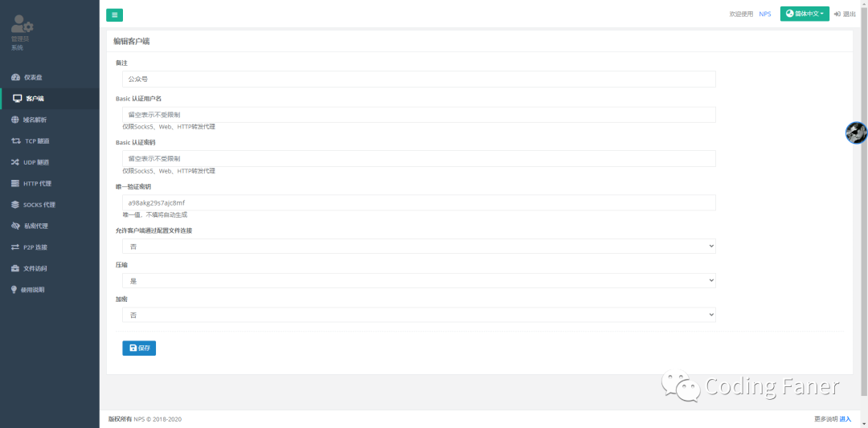This screenshot has height=428, width=868.
Task: Click the HTTP 代理 server icon
Action: coord(15,183)
